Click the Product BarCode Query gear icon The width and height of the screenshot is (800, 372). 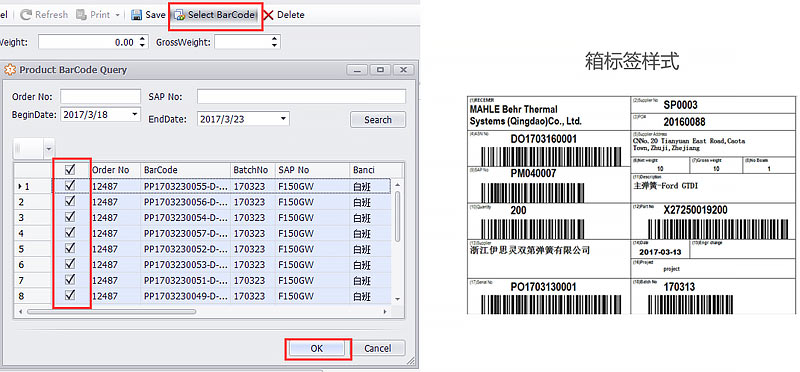pyautogui.click(x=10, y=69)
